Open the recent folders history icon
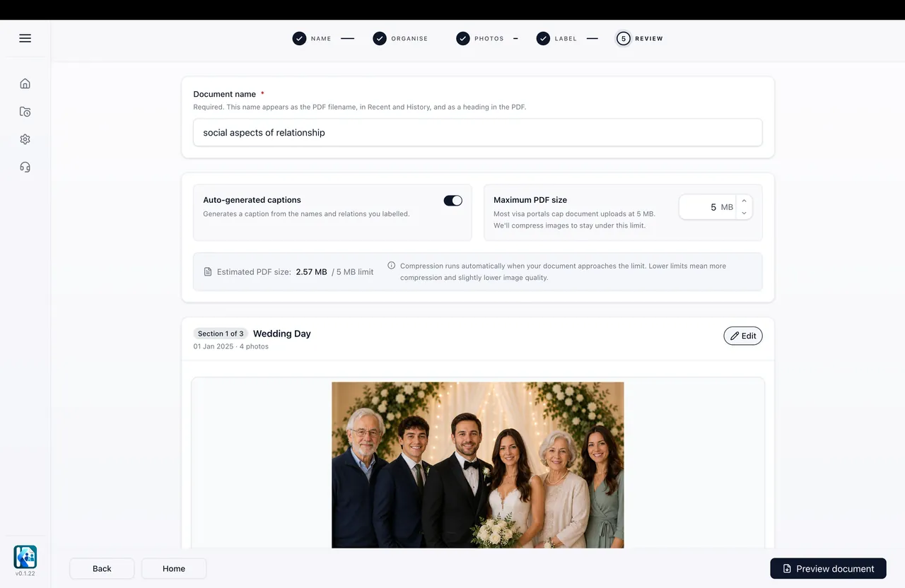905x588 pixels. coord(25,112)
